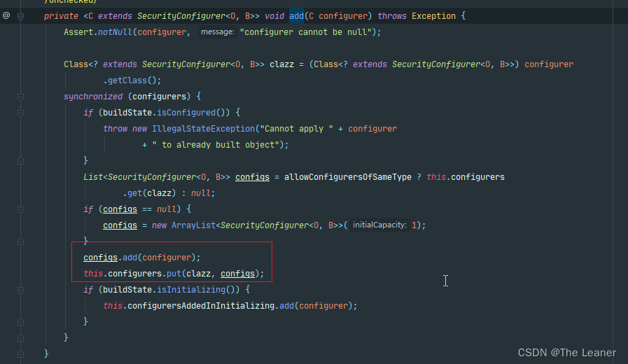Image resolution: width=628 pixels, height=364 pixels.
Task: Click the 'message:' parameter hint in Assert.notNull
Action: pyautogui.click(x=218, y=32)
